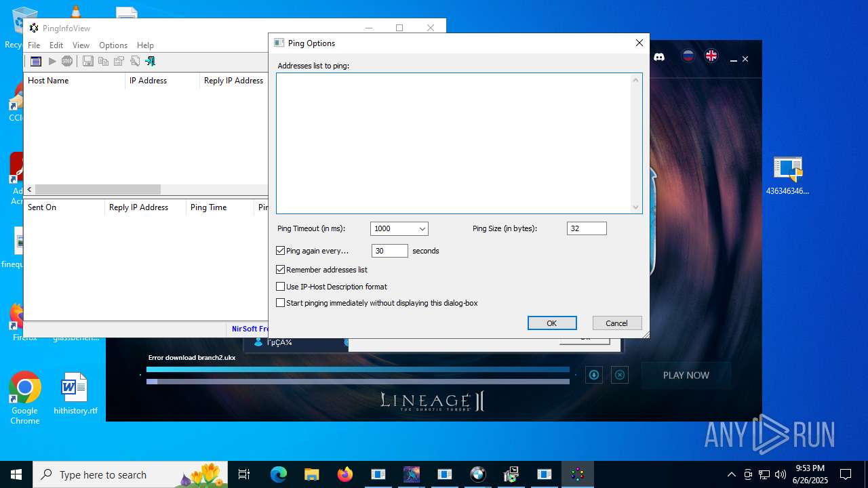Open the File menu in PingInfoView

pos(34,45)
